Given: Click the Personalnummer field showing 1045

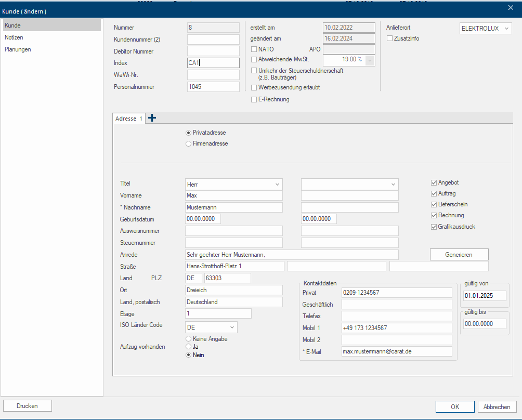Looking at the screenshot, I should tap(213, 87).
